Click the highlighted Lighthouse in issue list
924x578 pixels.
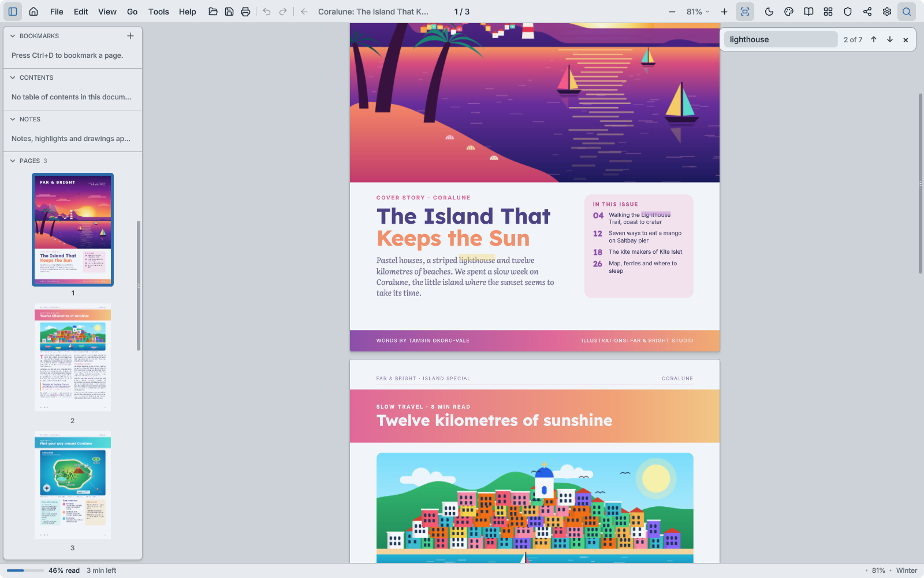tap(655, 215)
